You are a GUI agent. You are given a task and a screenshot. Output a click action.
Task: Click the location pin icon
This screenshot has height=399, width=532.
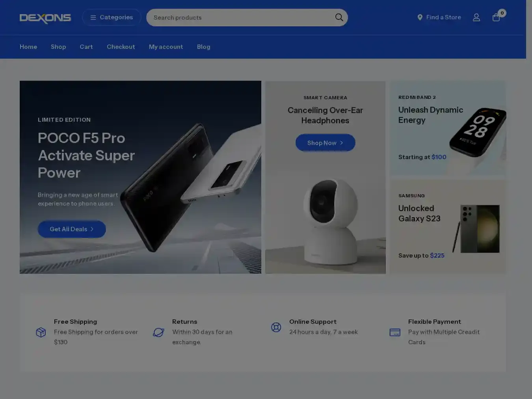click(x=420, y=17)
